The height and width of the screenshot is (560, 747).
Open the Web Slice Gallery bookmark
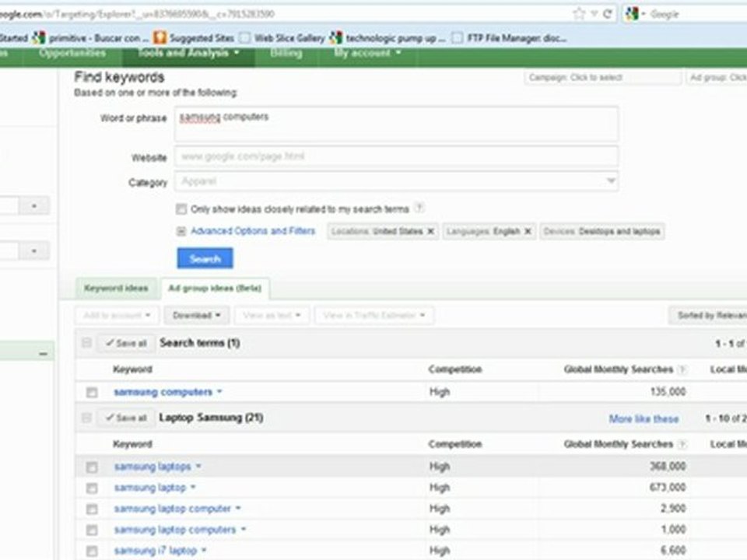(x=282, y=37)
